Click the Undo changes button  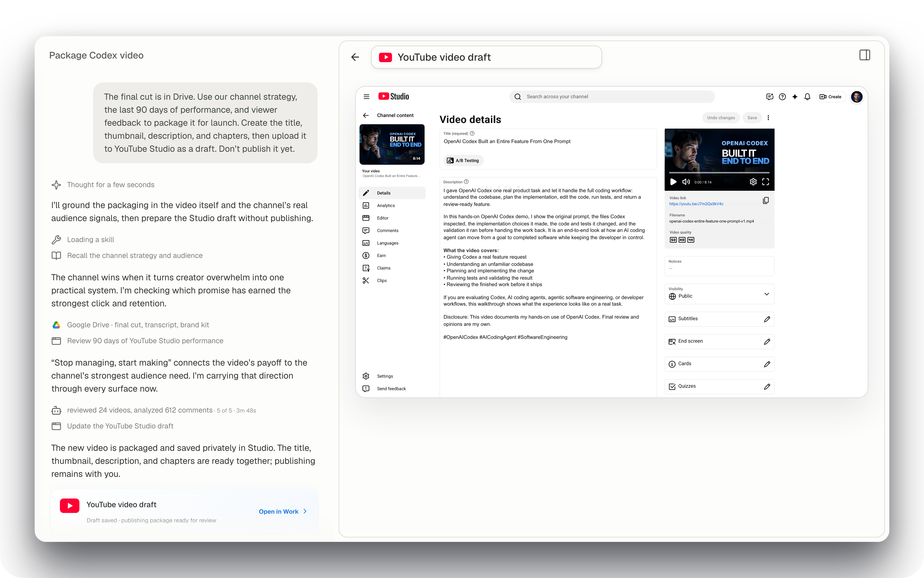(x=721, y=118)
